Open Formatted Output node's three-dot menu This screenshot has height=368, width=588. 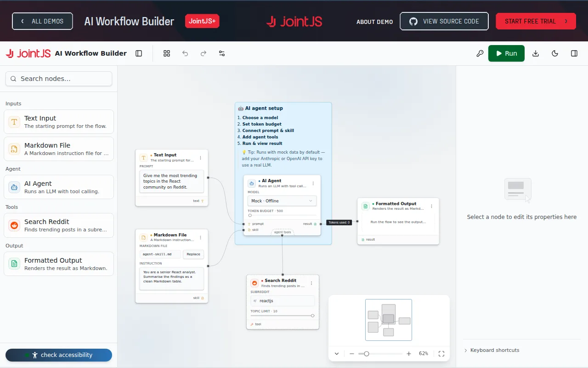[431, 207]
